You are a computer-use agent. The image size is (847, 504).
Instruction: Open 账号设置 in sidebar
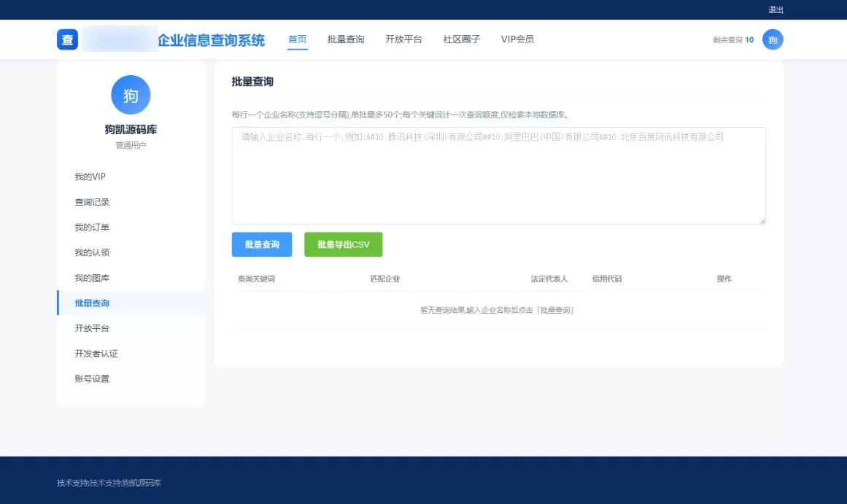(x=131, y=379)
